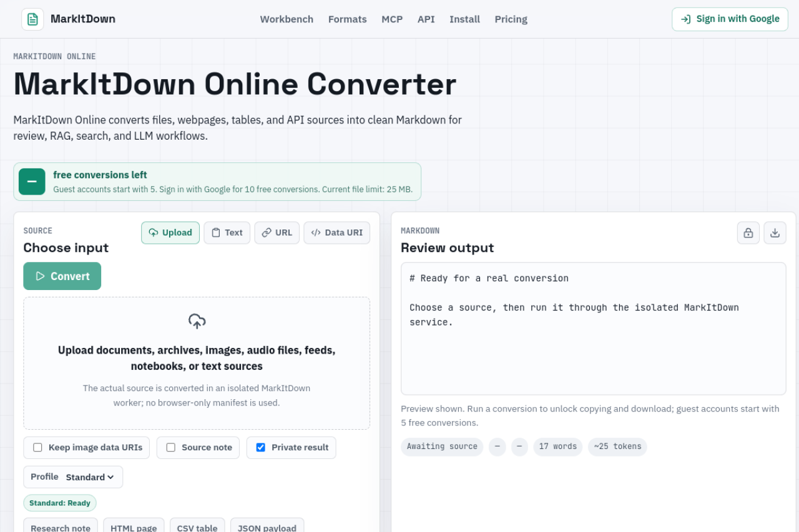Click the free conversions left text
This screenshot has height=532, width=799.
100,175
